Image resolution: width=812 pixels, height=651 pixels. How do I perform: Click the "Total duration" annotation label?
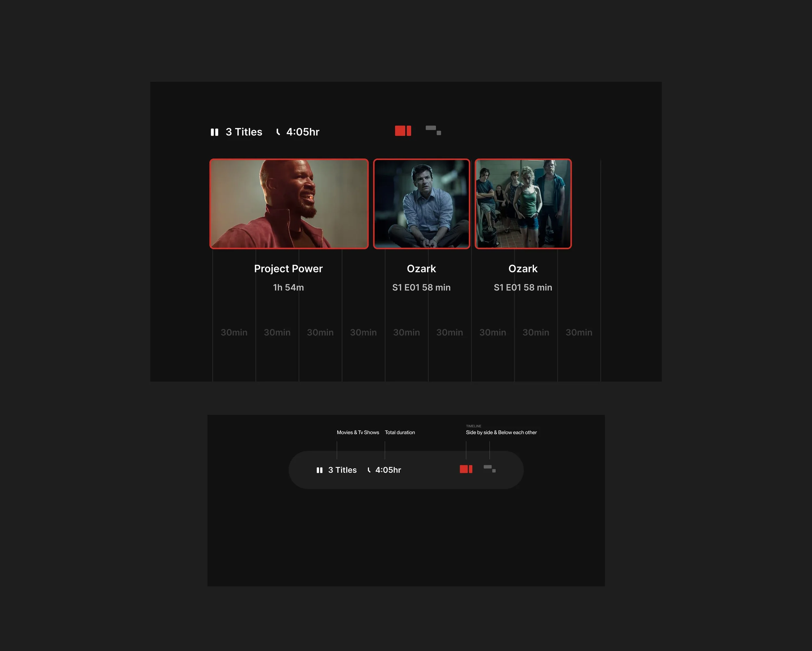(400, 432)
